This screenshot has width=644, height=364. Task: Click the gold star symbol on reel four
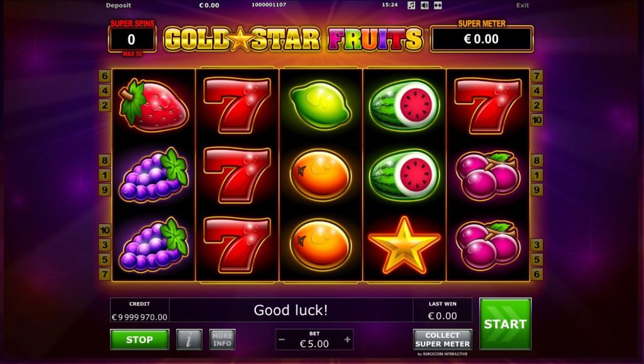point(404,245)
